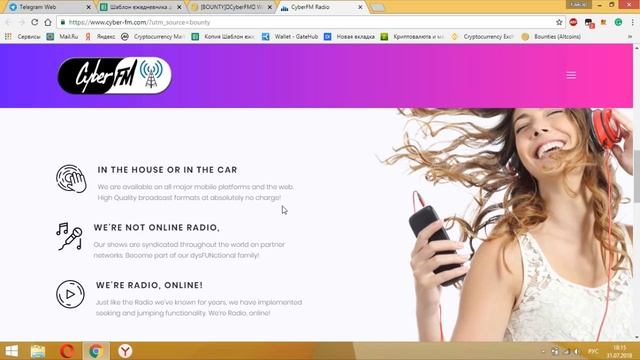Open the Apps grid in bookmarks bar
This screenshot has width=640, height=360.
8,36
